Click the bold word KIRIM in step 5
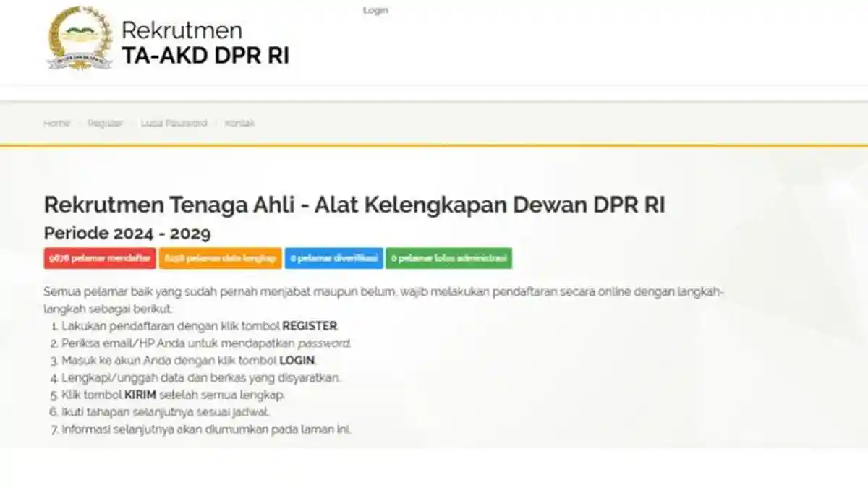 point(140,395)
